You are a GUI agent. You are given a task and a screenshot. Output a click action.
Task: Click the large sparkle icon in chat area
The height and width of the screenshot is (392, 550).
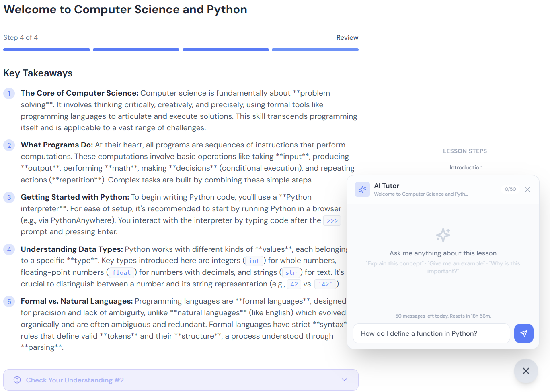(x=443, y=235)
